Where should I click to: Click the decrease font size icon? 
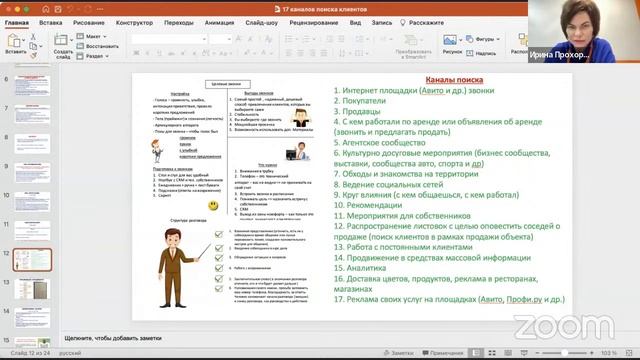250,39
